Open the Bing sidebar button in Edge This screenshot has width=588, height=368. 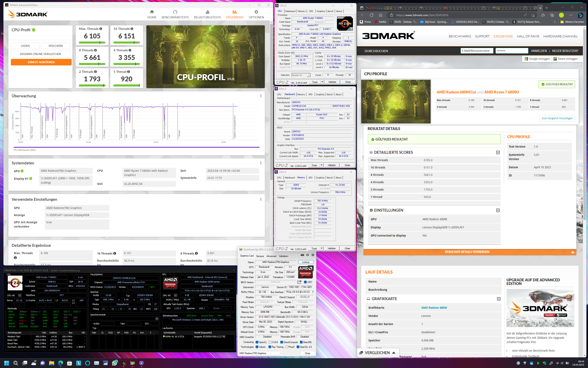(x=580, y=15)
